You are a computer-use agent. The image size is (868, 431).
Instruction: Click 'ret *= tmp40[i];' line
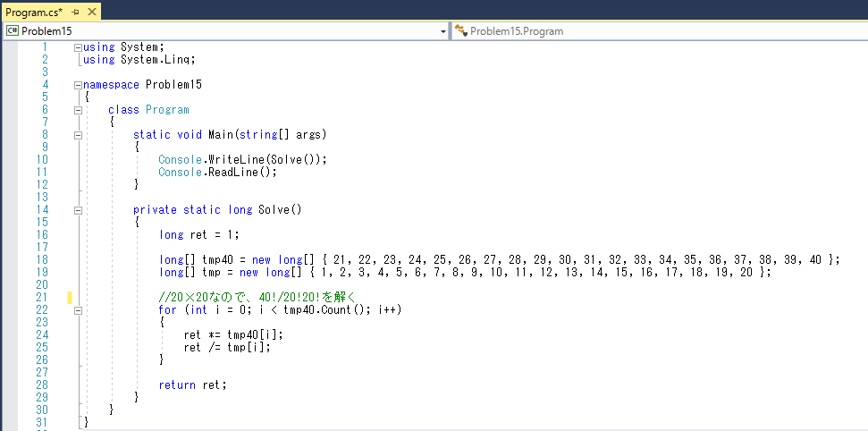tap(233, 334)
